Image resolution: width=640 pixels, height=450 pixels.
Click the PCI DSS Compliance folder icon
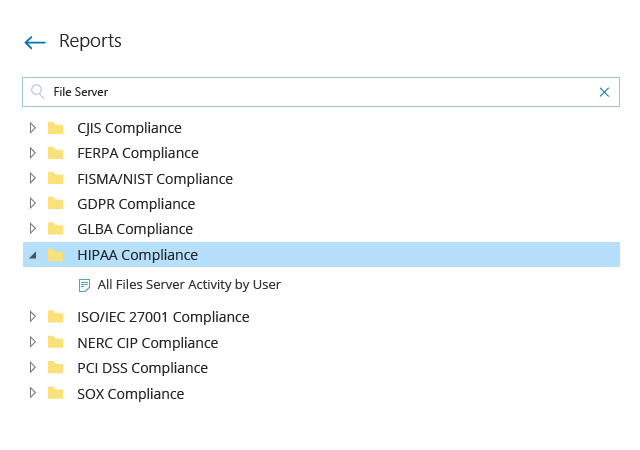click(56, 368)
